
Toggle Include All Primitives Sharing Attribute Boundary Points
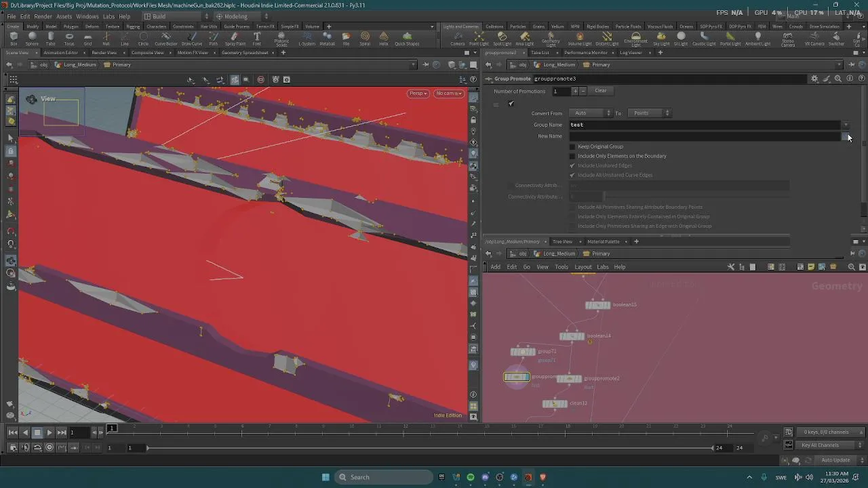pos(572,207)
